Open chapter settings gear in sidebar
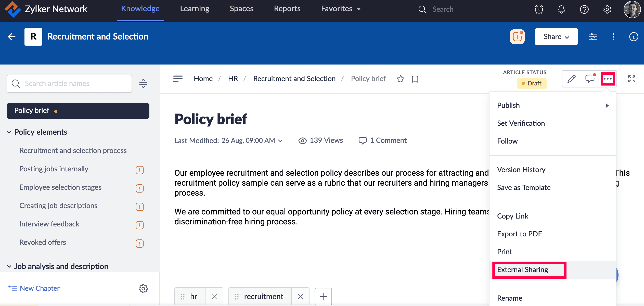The width and height of the screenshot is (644, 306). (143, 288)
